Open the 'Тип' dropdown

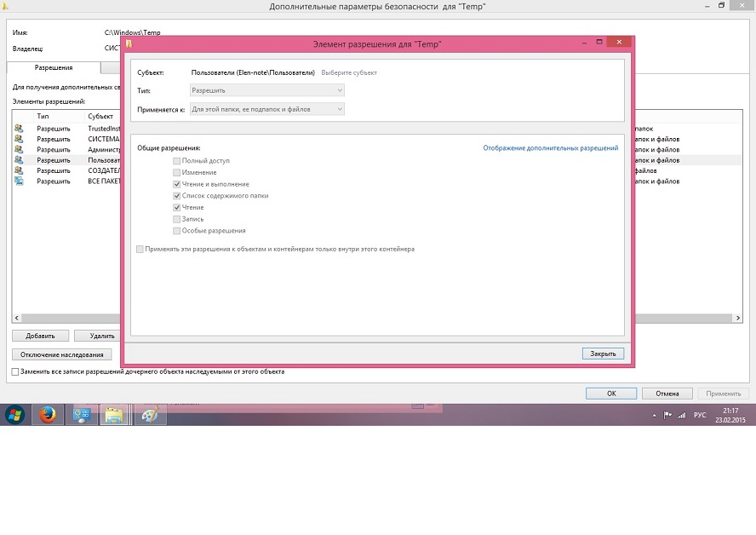click(266, 89)
